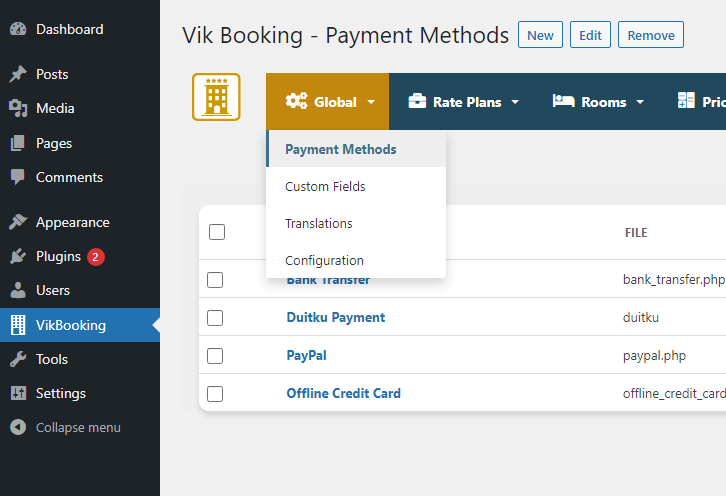Click the Tools wrench icon
The width and height of the screenshot is (726, 496).
(18, 359)
